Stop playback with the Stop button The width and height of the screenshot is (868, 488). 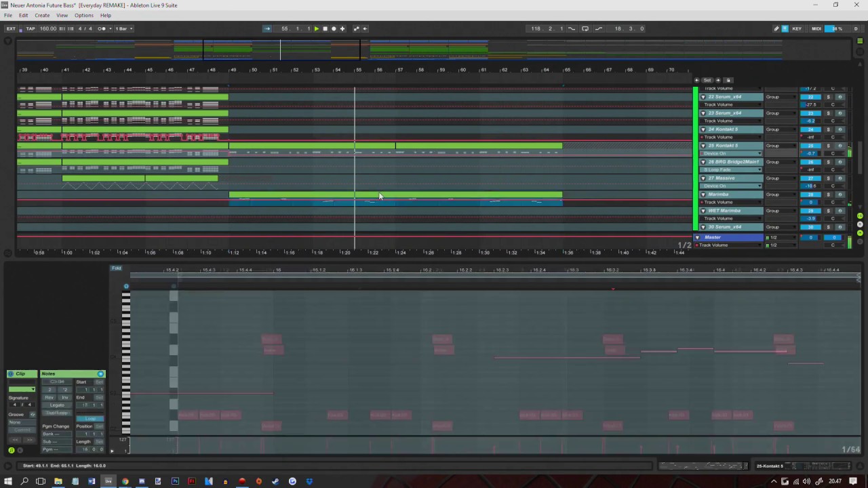(325, 28)
